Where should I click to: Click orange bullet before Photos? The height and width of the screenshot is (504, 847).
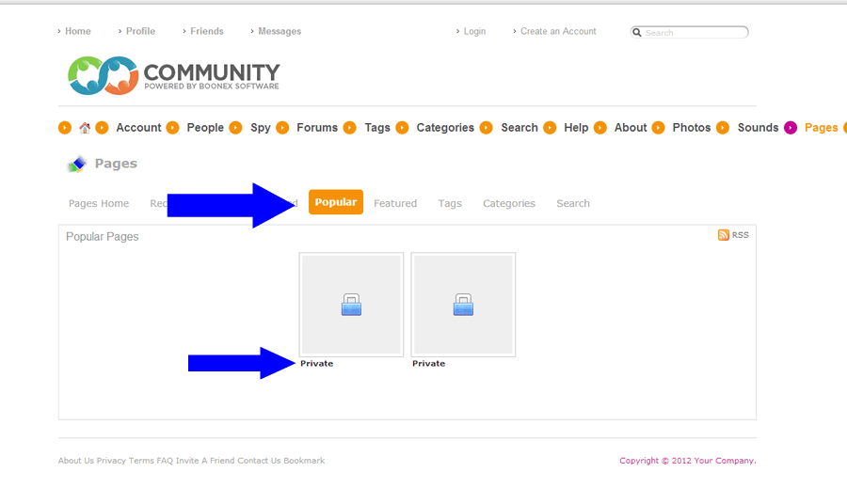pyautogui.click(x=658, y=128)
